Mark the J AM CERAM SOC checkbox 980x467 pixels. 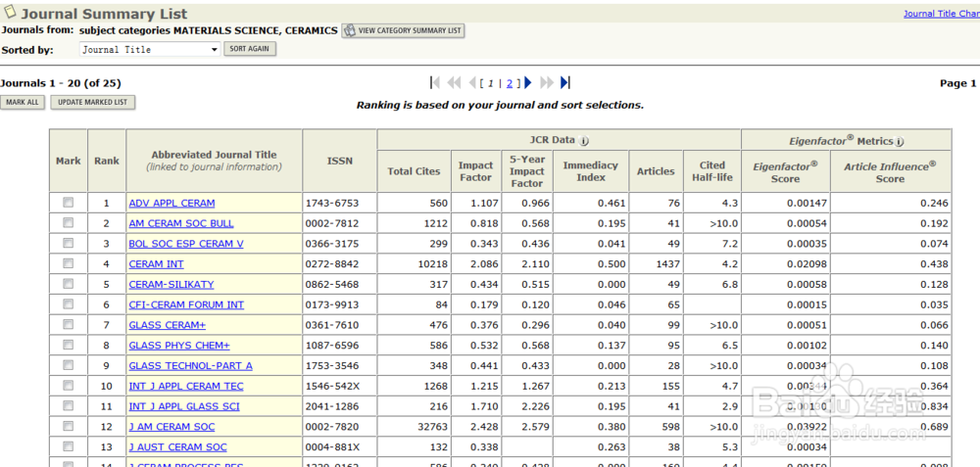[x=69, y=427]
